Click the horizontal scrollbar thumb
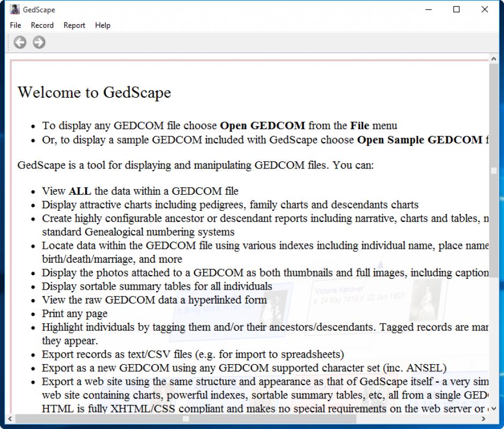 click(x=186, y=419)
